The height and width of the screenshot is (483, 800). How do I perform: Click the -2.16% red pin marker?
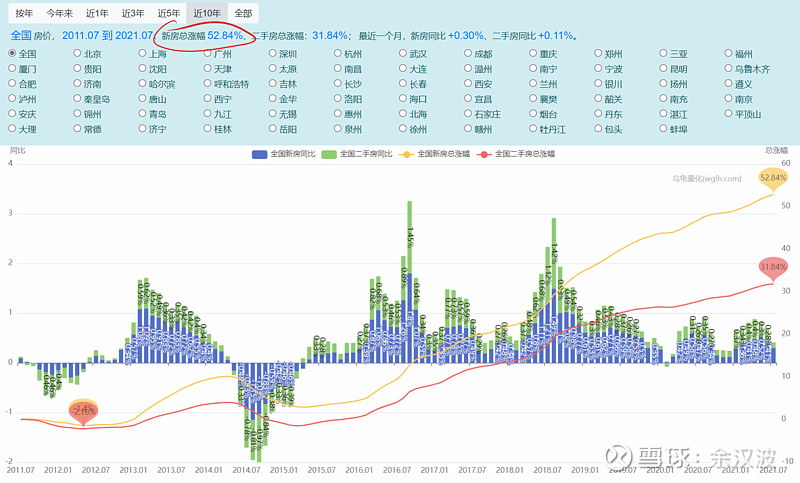[84, 410]
